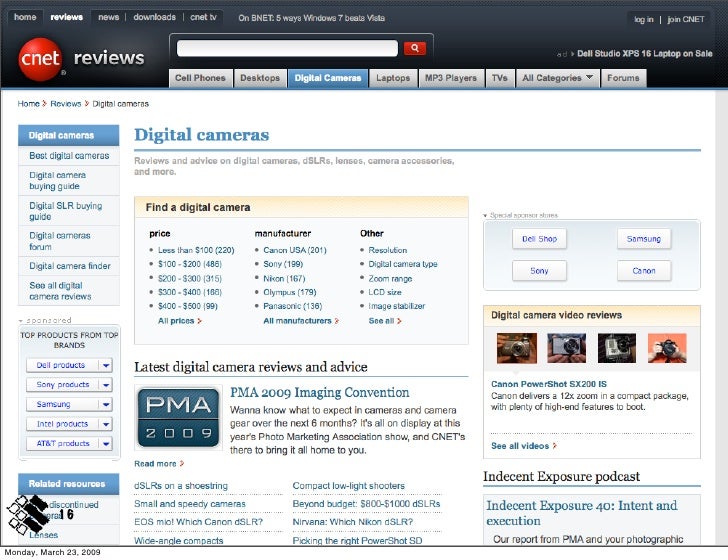Expand the Dell products dropdown arrow
Image resolution: width=728 pixels, height=560 pixels.
(106, 365)
